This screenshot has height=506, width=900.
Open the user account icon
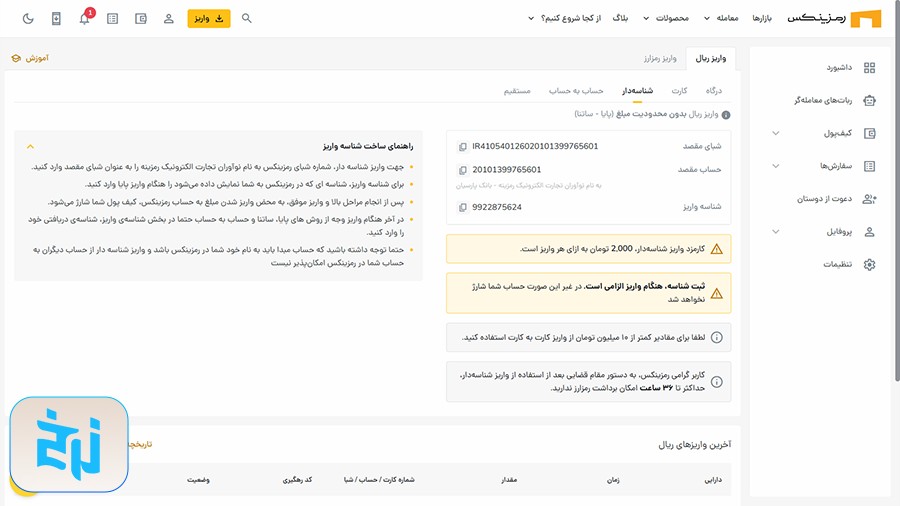tap(169, 19)
